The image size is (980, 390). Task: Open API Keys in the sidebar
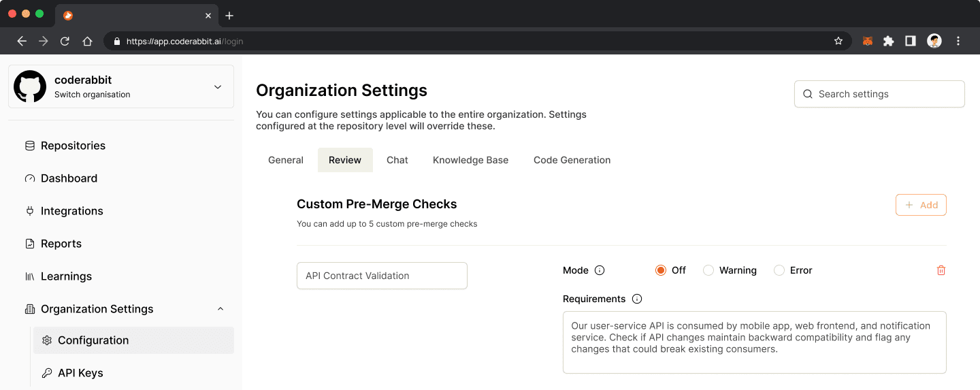pyautogui.click(x=80, y=373)
